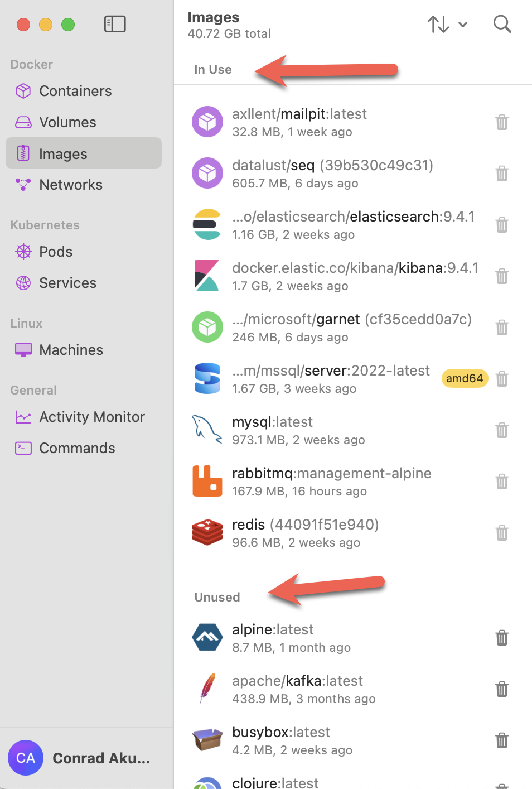The image size is (532, 789).
Task: Select busybox:latest image name
Action: pyautogui.click(x=281, y=732)
